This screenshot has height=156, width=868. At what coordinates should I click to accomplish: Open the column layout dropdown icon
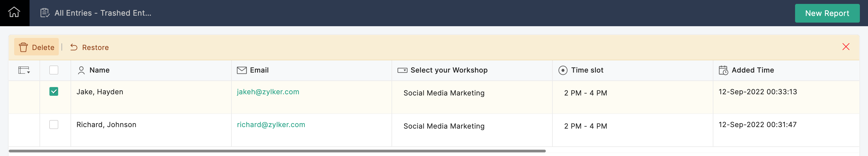(x=24, y=70)
